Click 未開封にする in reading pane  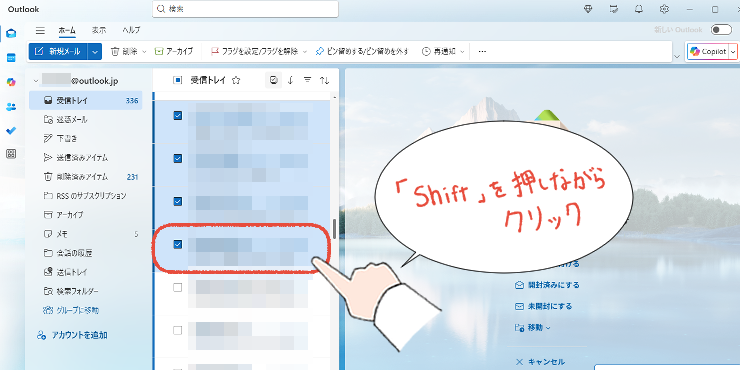(x=543, y=306)
